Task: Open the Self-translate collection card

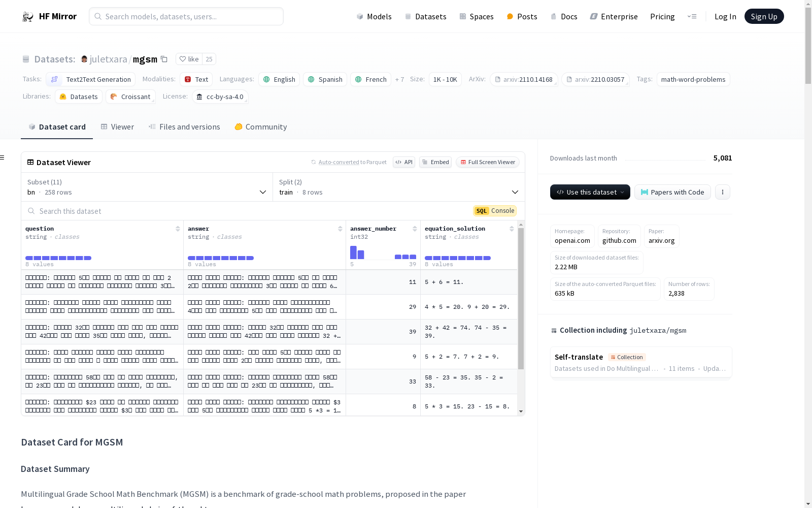Action: [641, 363]
